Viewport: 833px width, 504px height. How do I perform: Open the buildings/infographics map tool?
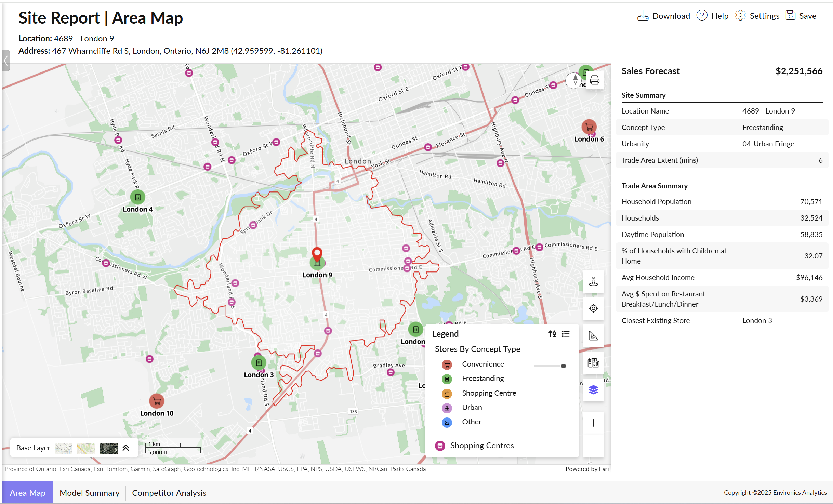(593, 363)
